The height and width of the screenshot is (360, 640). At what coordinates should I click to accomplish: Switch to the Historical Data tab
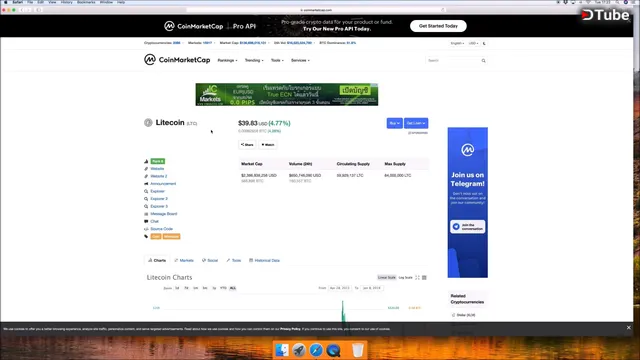[x=264, y=260]
